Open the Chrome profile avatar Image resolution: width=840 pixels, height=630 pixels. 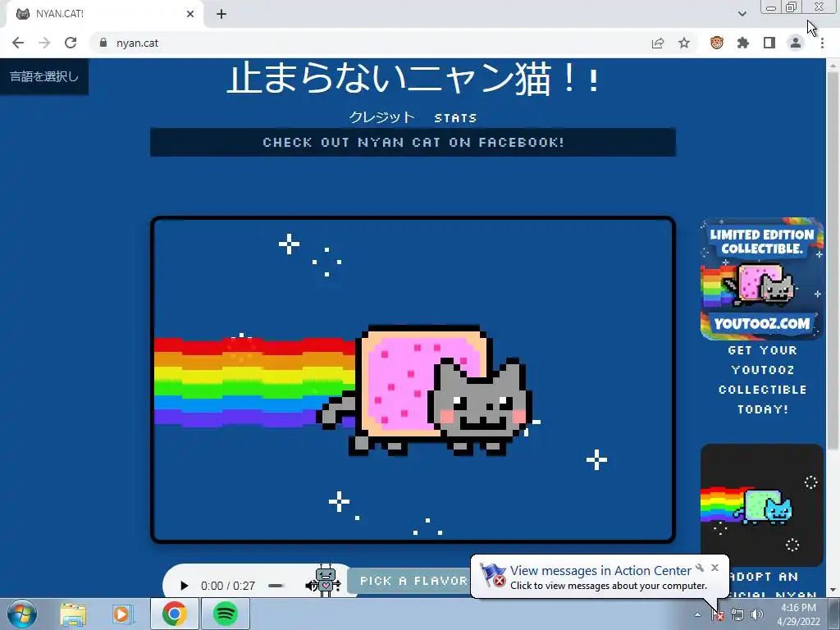pyautogui.click(x=796, y=43)
